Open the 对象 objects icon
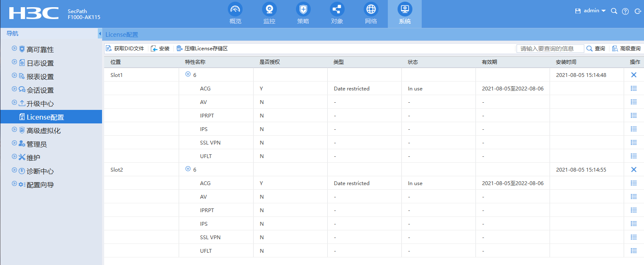Viewport: 644px width, 265px height. tap(337, 9)
